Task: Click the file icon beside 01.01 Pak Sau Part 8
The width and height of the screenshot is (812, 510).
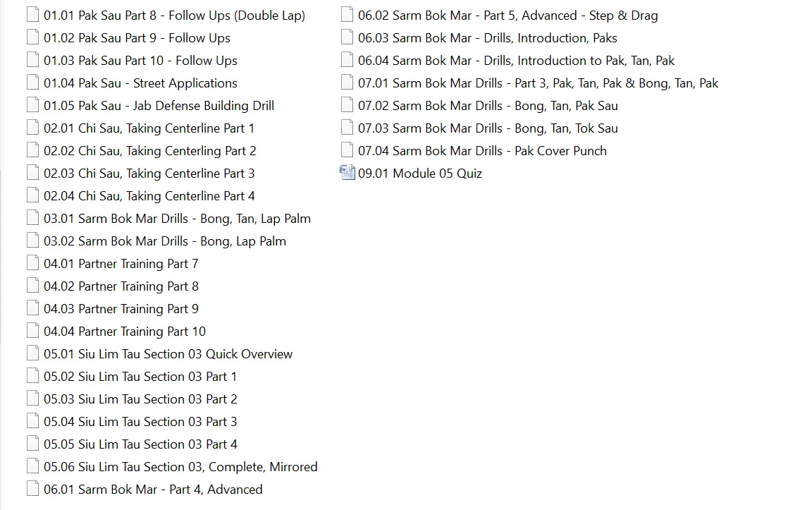Action: click(32, 15)
